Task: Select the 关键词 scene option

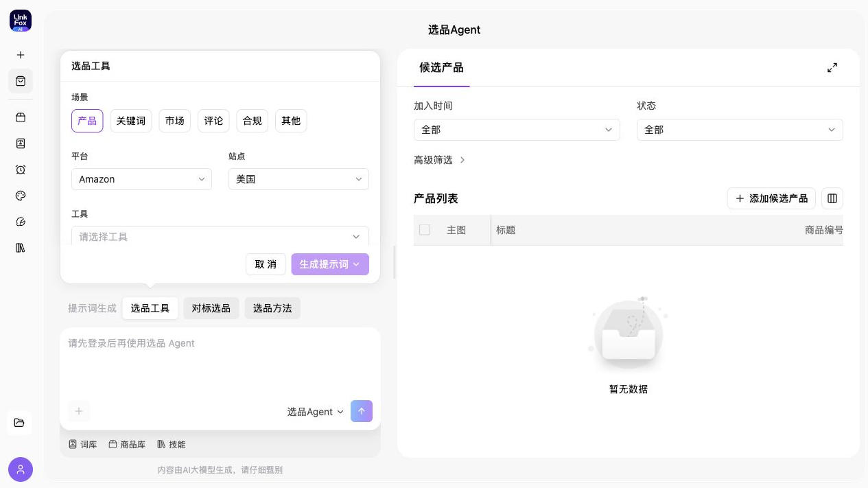Action: coord(131,121)
